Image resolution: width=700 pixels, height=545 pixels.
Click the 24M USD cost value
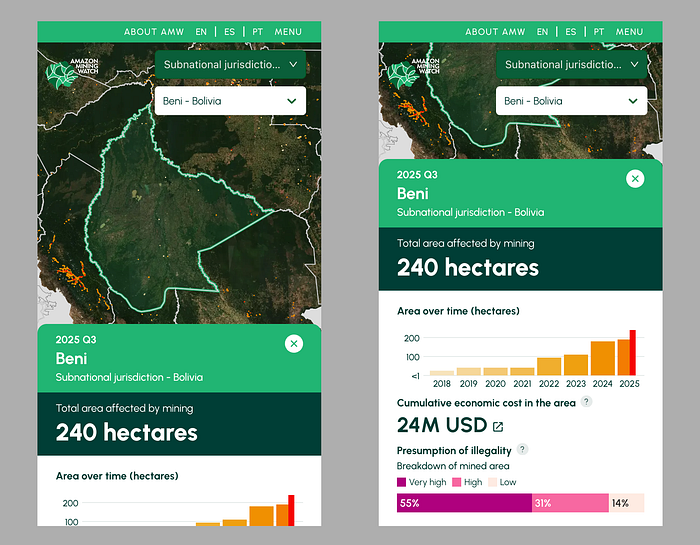[442, 425]
